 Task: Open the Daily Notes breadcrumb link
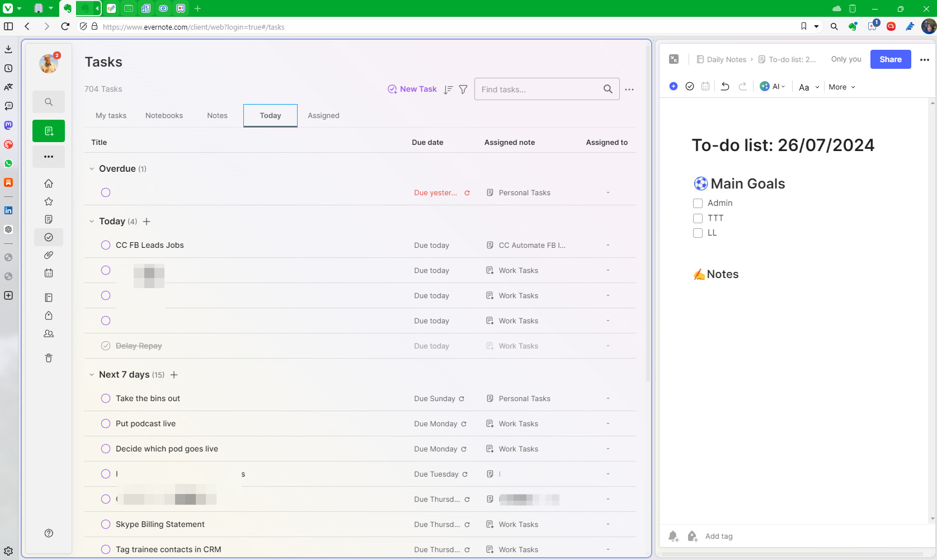pos(726,59)
